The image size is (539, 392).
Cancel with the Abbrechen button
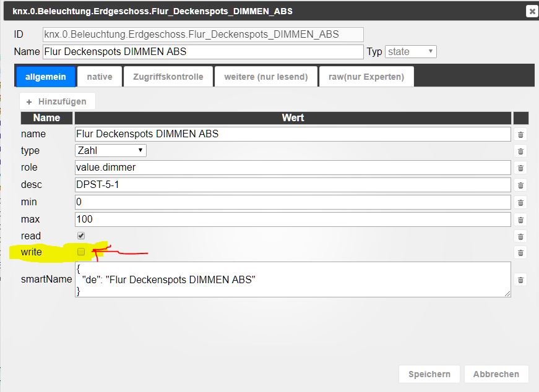coord(496,374)
